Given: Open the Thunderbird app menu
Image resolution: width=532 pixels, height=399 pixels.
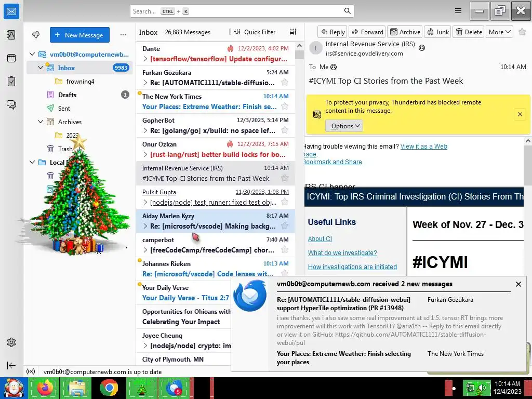Looking at the screenshot, I should pos(458,11).
